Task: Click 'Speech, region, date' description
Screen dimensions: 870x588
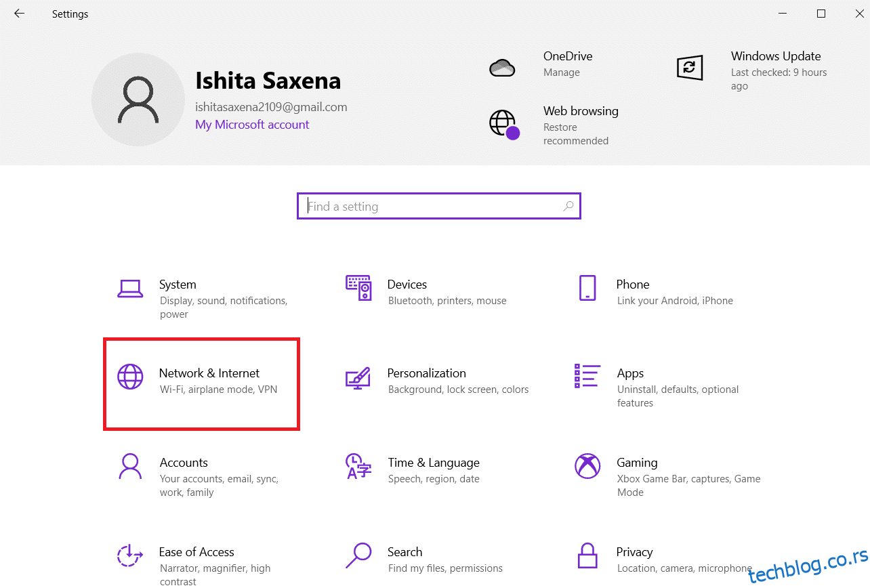Action: [x=434, y=479]
